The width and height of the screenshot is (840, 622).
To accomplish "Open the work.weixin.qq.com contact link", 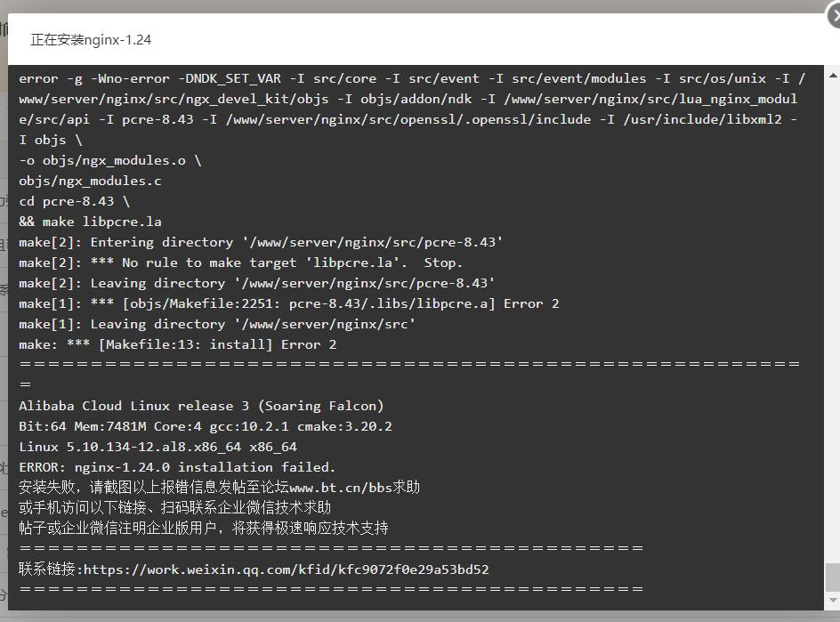I will click(286, 569).
